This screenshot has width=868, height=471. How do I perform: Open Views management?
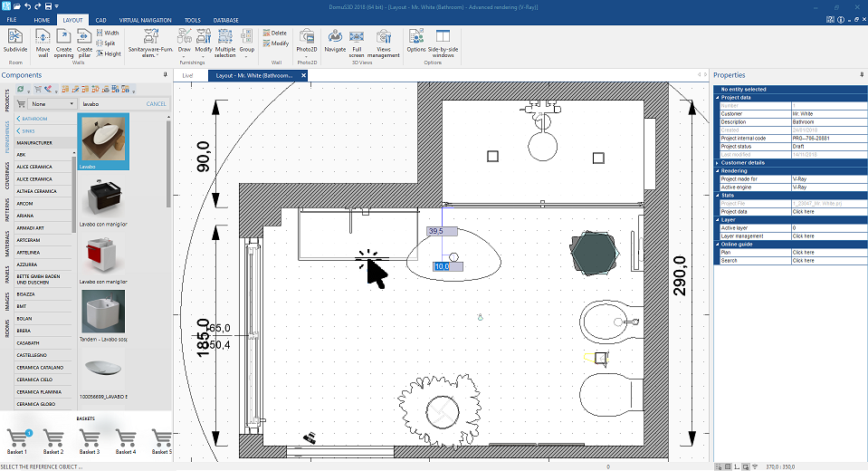click(383, 43)
